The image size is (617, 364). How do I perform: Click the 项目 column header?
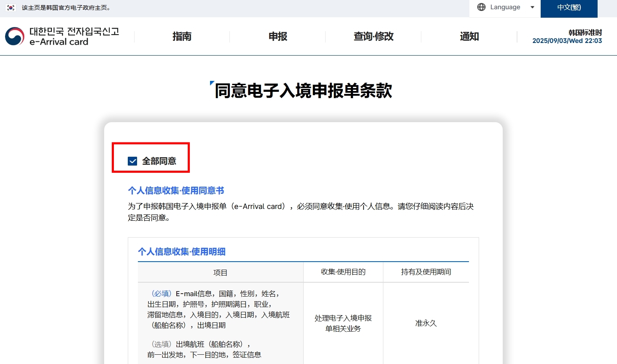coord(220,273)
